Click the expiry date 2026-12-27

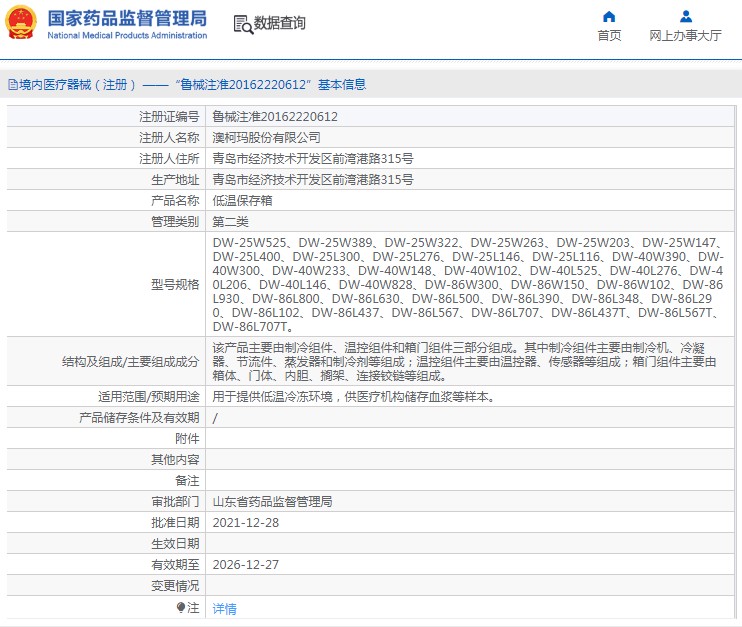tap(246, 565)
